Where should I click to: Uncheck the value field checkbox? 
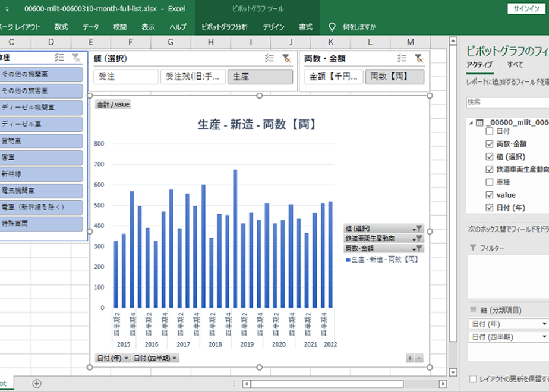pos(490,195)
